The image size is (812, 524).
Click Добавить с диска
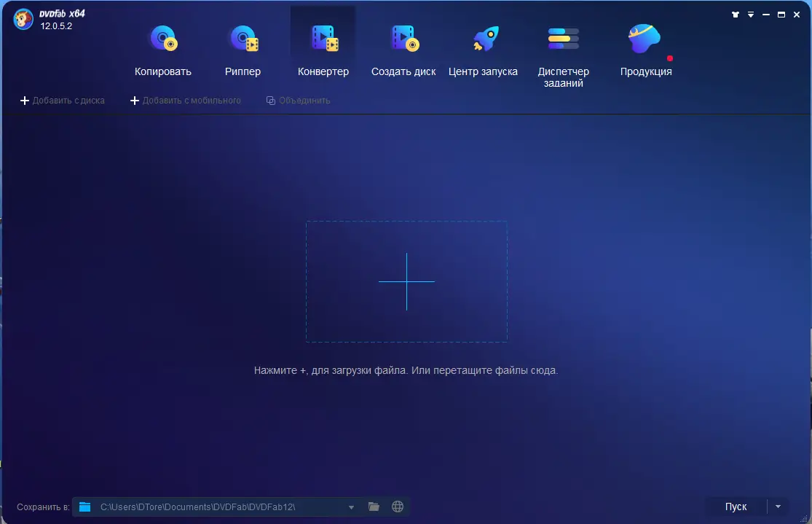point(62,101)
